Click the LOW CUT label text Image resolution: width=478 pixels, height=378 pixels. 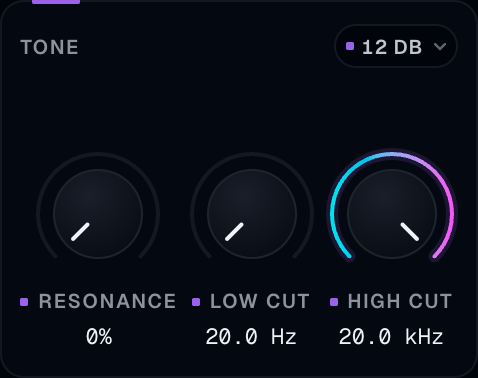coord(260,301)
